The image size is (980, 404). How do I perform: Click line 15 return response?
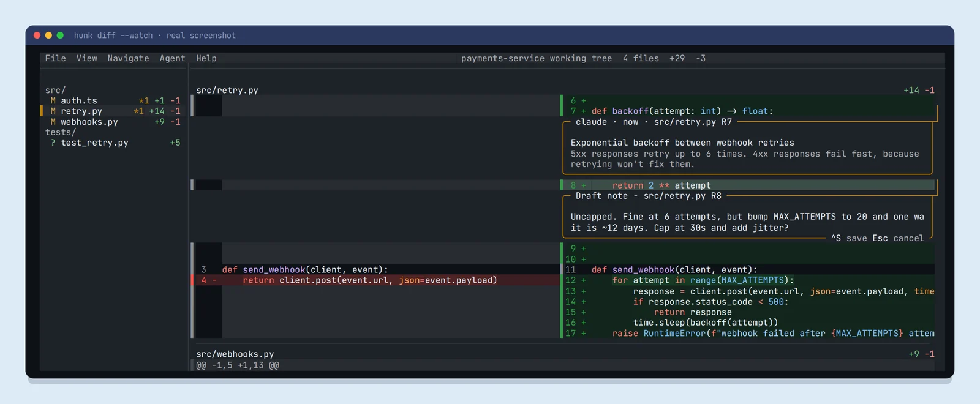(x=748, y=312)
